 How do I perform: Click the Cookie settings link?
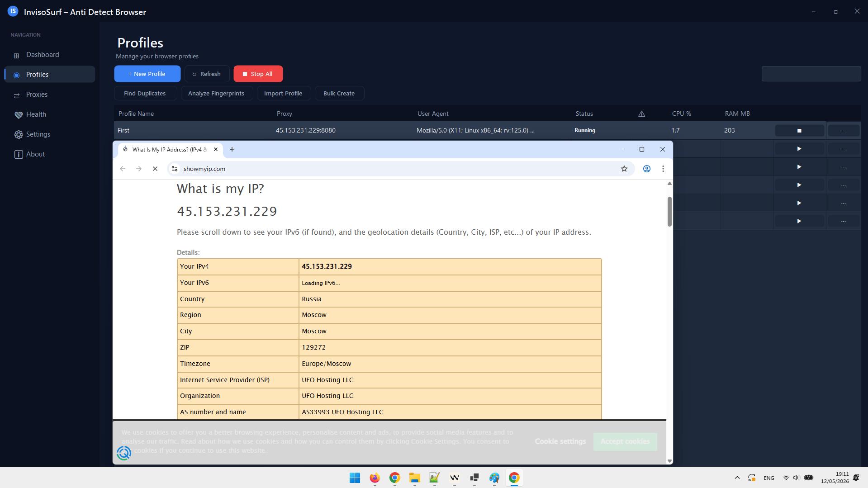(560, 441)
